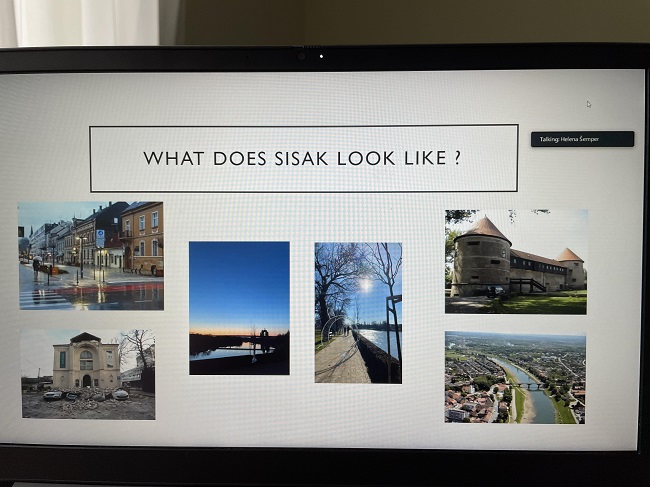Click the yellow corner building in the street photo
The image size is (650, 487).
point(142,236)
